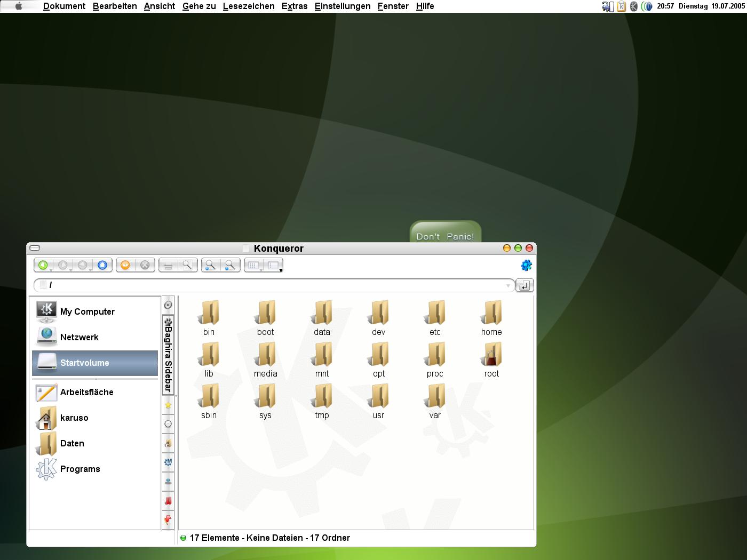
Task: Click the green status indicator in the status bar
Action: click(183, 538)
